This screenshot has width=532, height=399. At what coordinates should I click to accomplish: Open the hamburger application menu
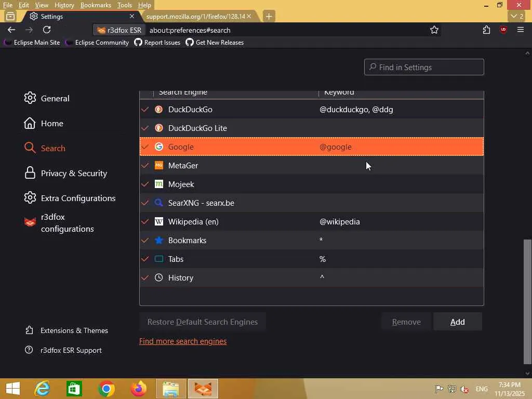[x=520, y=30]
